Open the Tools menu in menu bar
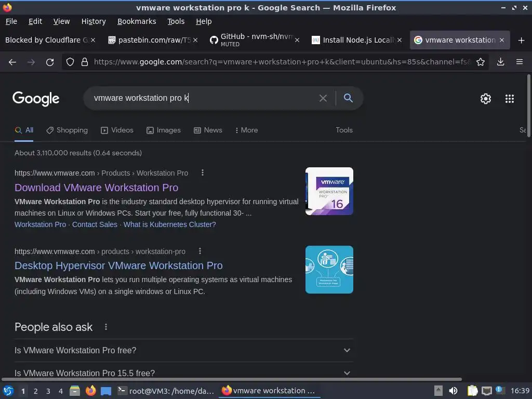Screen dimensions: 532x399 tap(176, 21)
